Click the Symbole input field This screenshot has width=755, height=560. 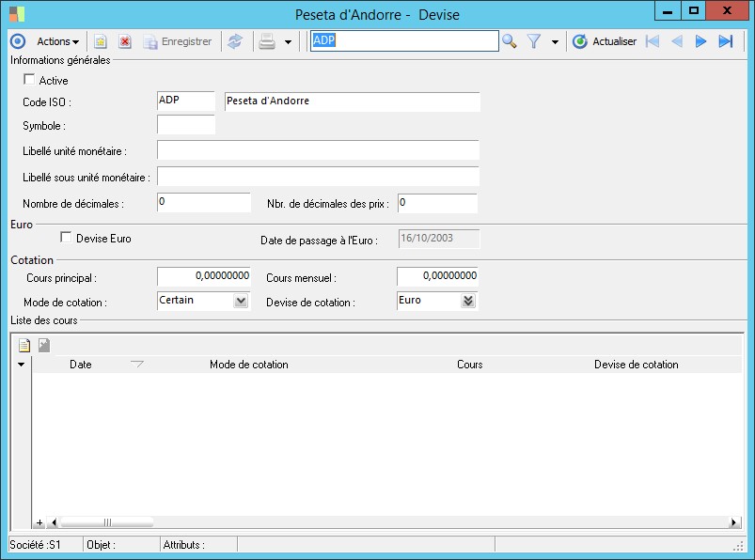click(186, 125)
